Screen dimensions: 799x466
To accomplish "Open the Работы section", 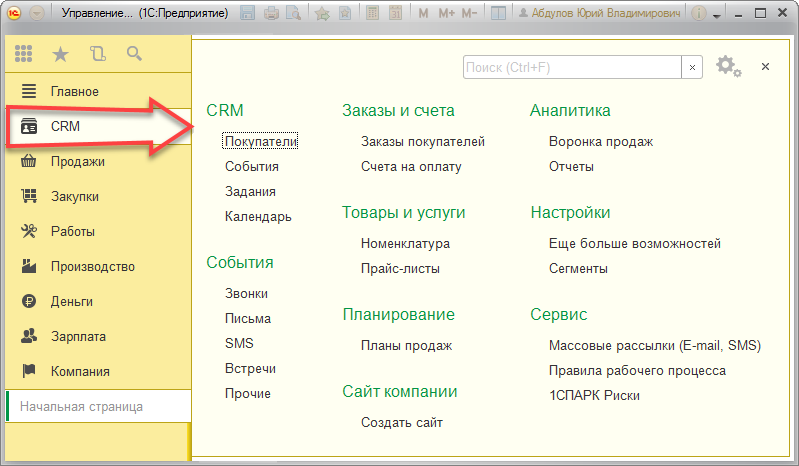I will (98, 231).
